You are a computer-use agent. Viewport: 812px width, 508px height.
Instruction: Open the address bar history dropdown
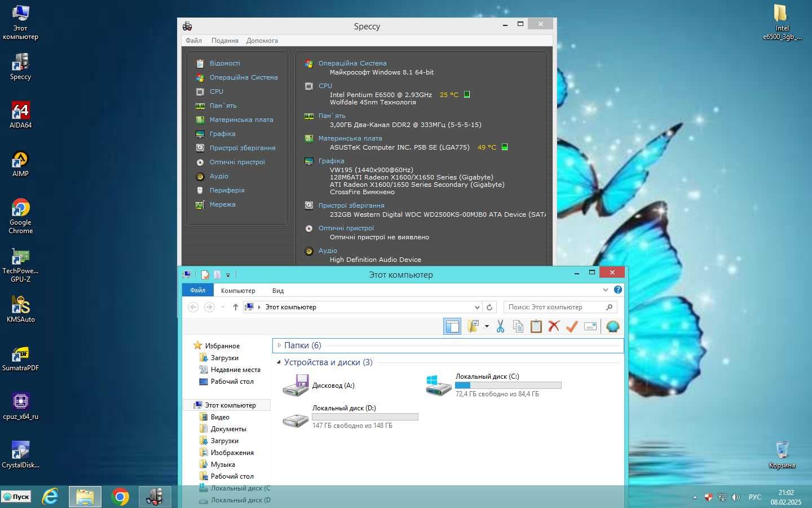click(x=477, y=307)
